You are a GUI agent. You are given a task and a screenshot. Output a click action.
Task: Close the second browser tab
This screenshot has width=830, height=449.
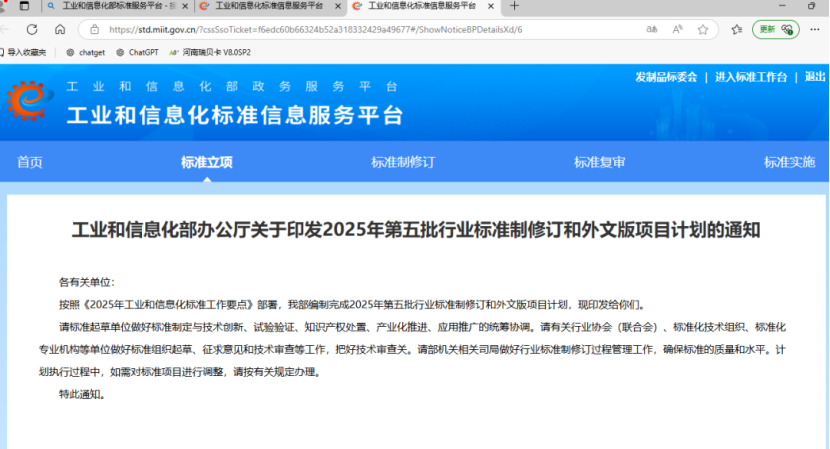pyautogui.click(x=335, y=6)
